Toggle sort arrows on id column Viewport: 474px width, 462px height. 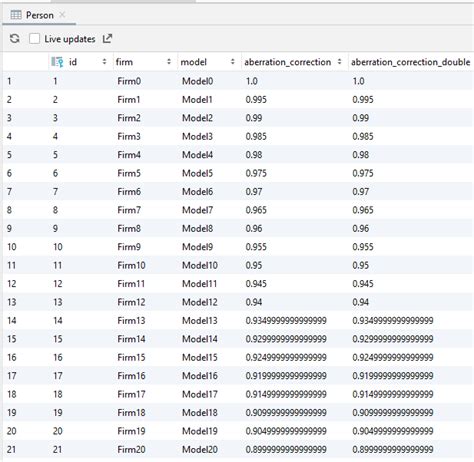point(104,62)
